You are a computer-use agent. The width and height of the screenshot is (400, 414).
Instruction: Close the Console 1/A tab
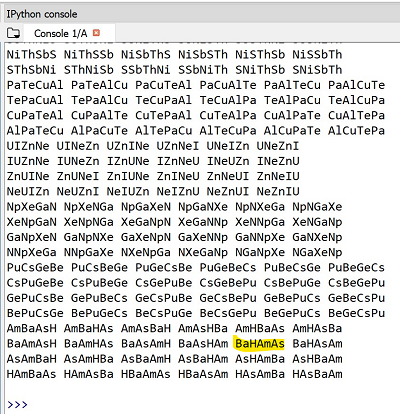[96, 33]
